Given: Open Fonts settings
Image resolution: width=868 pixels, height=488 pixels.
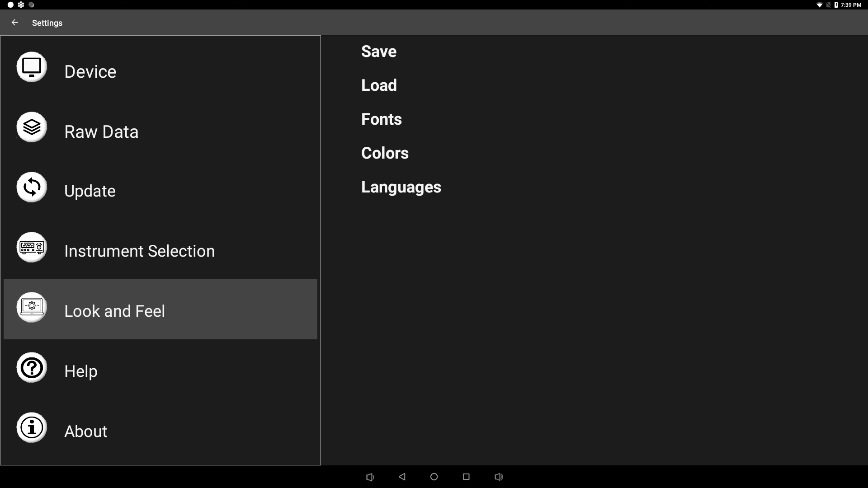Looking at the screenshot, I should [381, 119].
